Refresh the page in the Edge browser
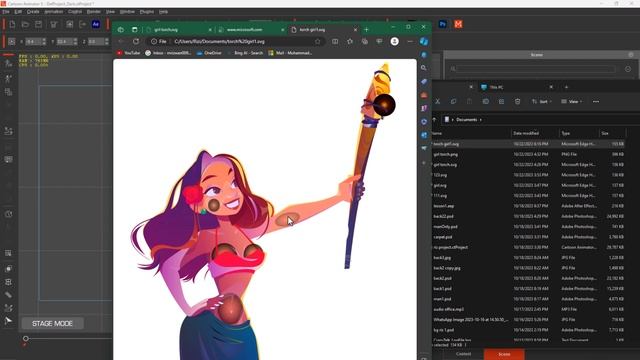 pyautogui.click(x=136, y=41)
